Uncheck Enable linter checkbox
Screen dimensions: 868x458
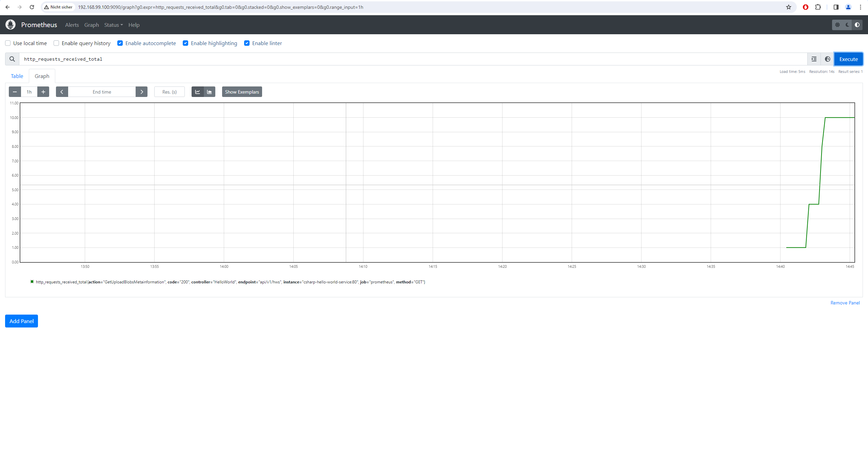tap(247, 43)
